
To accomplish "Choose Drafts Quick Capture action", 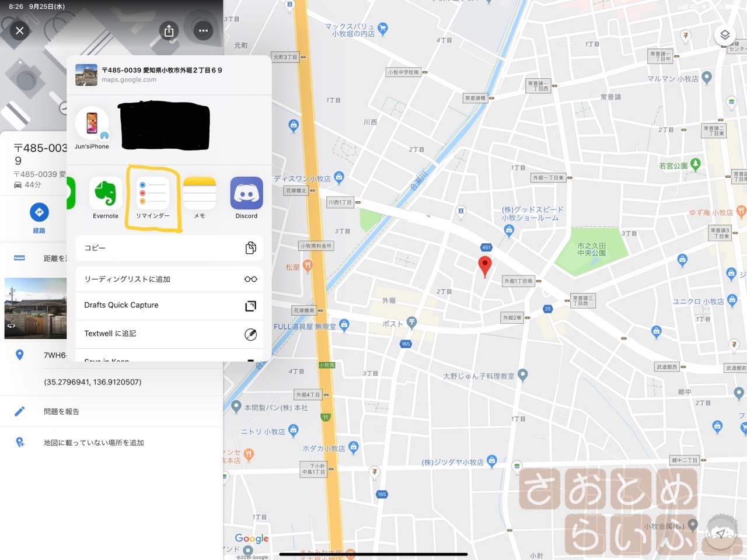I will 169,306.
